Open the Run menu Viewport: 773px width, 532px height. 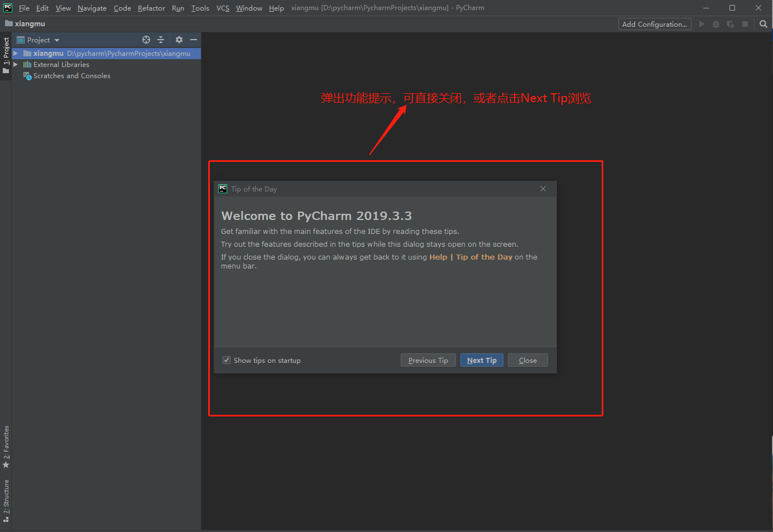(178, 8)
